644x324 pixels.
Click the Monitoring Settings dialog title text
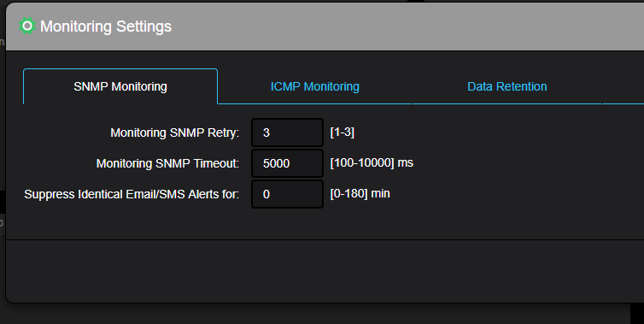106,27
